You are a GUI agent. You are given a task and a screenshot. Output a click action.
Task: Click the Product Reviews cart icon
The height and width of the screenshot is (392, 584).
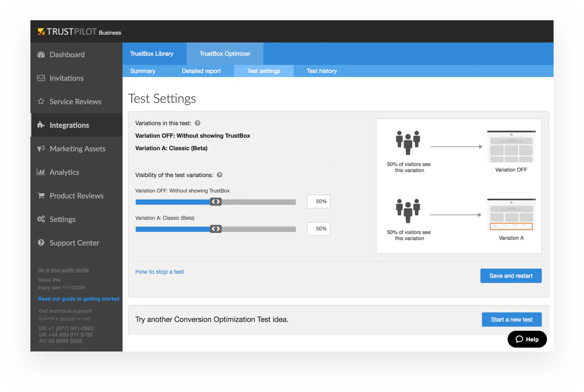41,195
